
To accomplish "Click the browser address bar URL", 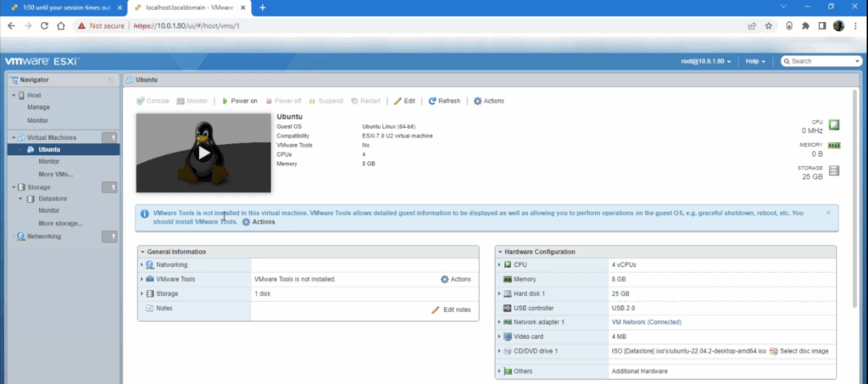I will [x=186, y=26].
